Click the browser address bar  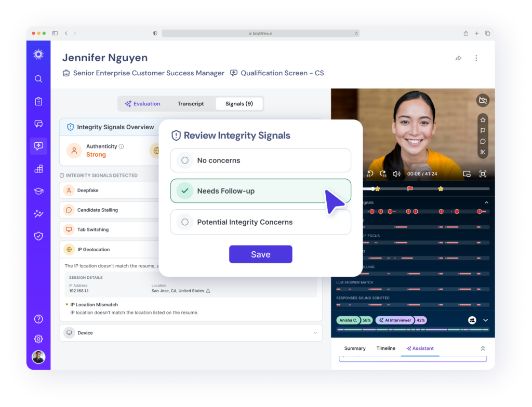pos(261,33)
